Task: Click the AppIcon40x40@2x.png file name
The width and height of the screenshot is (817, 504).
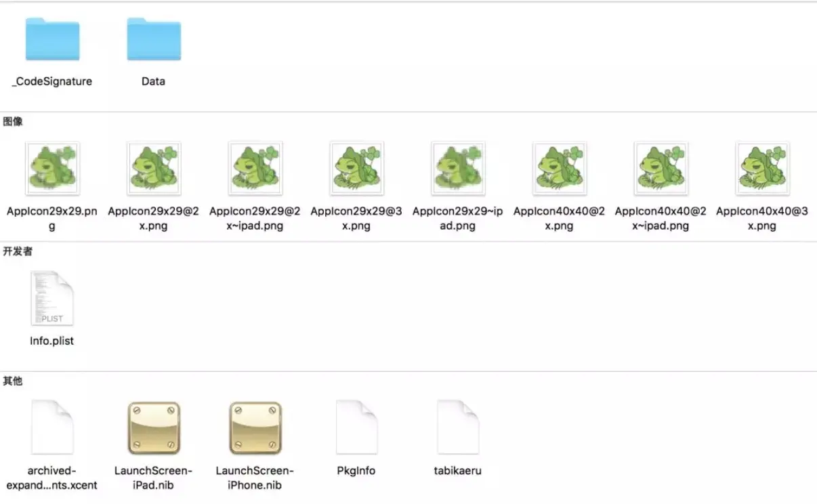Action: pos(560,218)
